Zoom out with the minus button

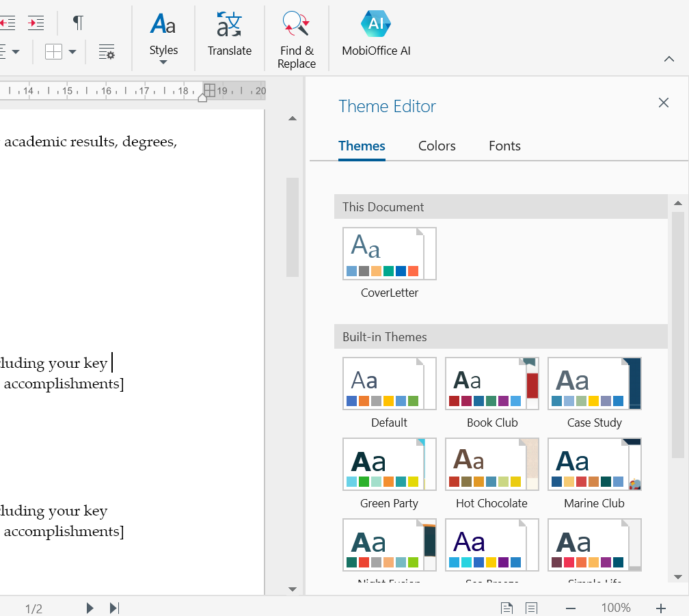coord(570,608)
